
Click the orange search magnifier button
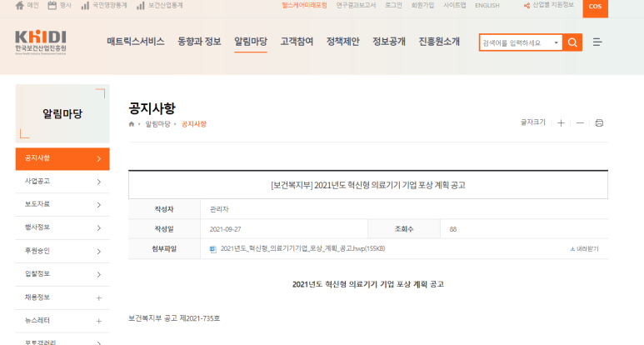tap(572, 42)
